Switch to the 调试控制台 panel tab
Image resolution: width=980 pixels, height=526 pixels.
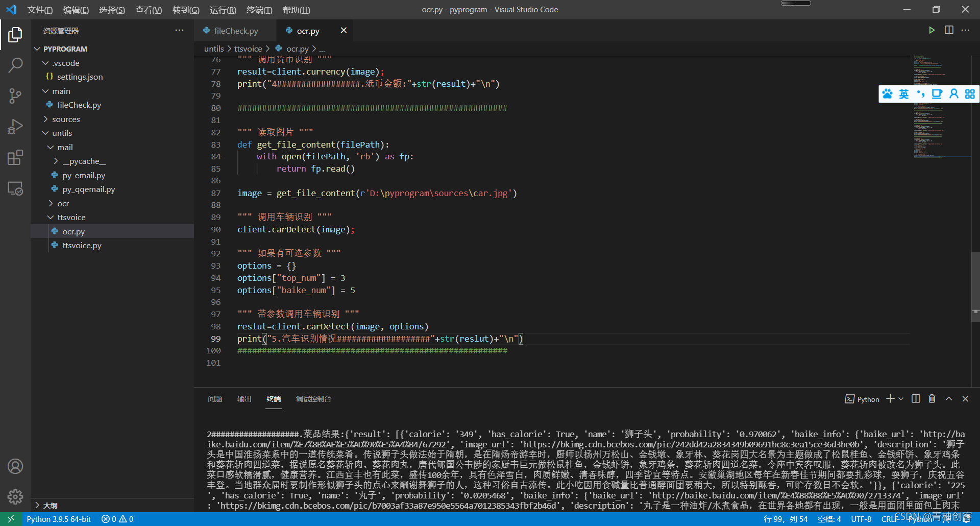[313, 399]
